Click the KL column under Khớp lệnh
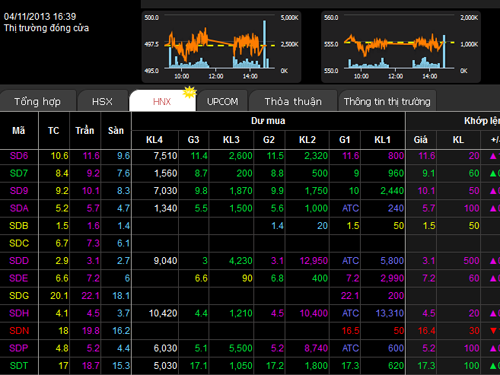The height and width of the screenshot is (375, 500). tap(458, 140)
